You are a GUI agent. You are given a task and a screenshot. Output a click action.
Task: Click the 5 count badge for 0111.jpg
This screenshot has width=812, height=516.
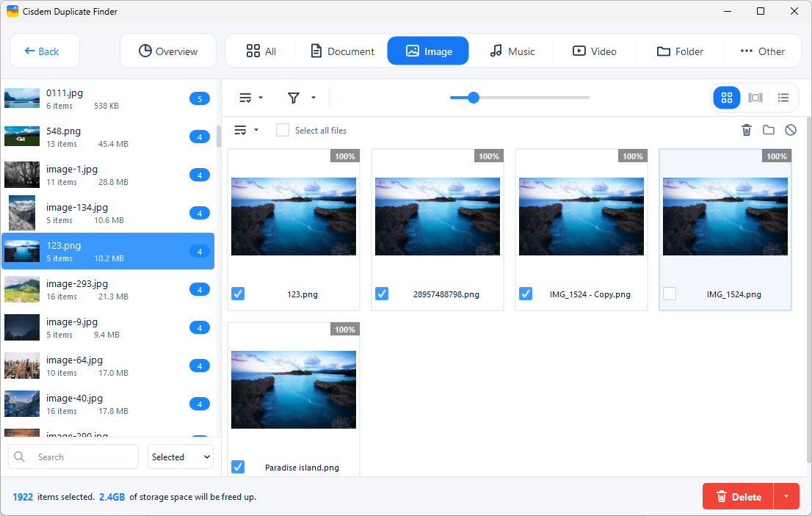click(200, 98)
